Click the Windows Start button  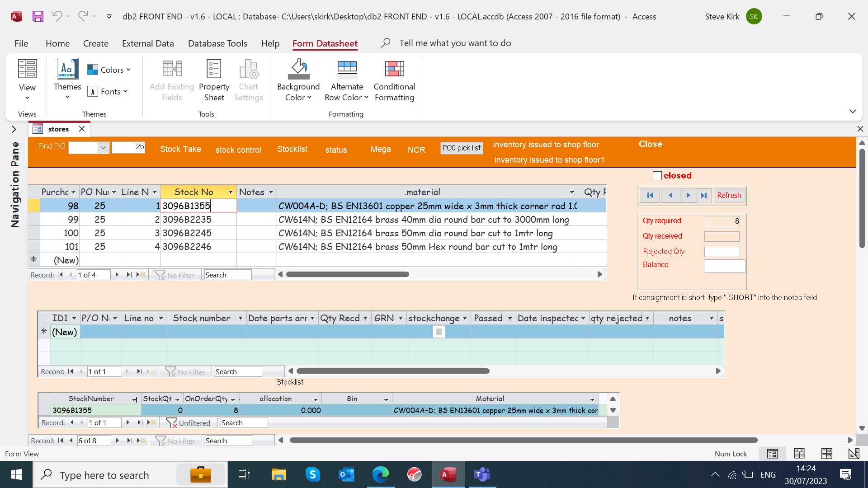pyautogui.click(x=16, y=475)
